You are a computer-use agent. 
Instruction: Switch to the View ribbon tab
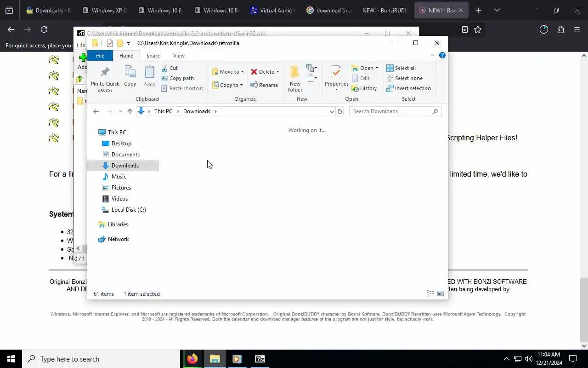tap(179, 56)
